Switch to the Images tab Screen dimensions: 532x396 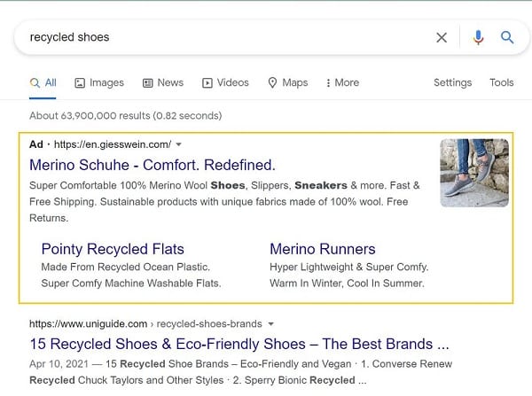99,82
